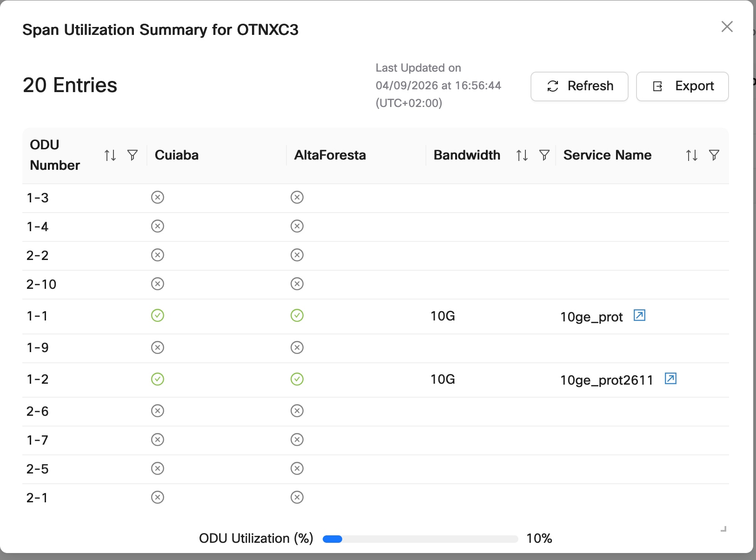Toggle sorting on the ODU Number column
The height and width of the screenshot is (560, 756).
[x=110, y=155]
